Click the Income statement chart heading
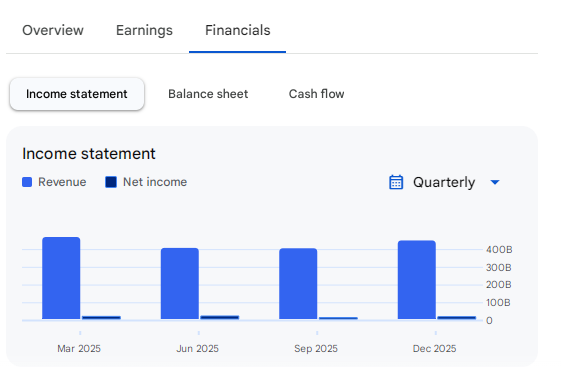This screenshot has height=374, width=561. tap(89, 154)
